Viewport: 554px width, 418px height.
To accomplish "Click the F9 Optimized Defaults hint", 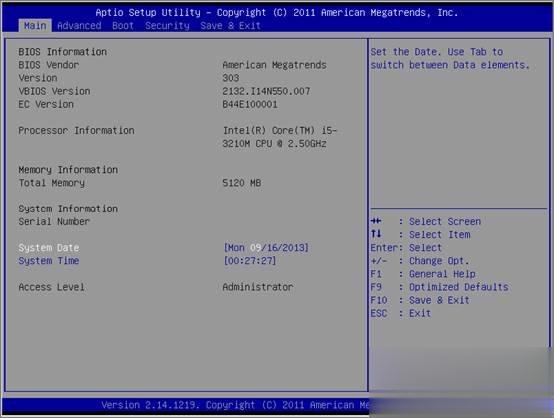I will 440,287.
